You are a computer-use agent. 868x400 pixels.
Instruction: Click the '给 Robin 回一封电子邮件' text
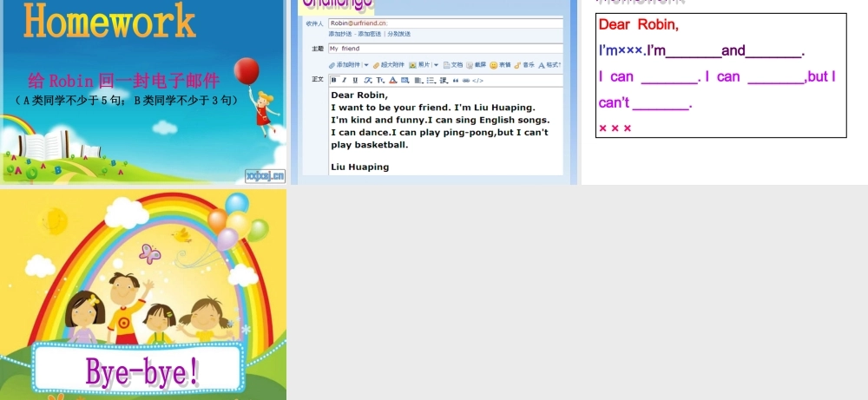pyautogui.click(x=124, y=81)
